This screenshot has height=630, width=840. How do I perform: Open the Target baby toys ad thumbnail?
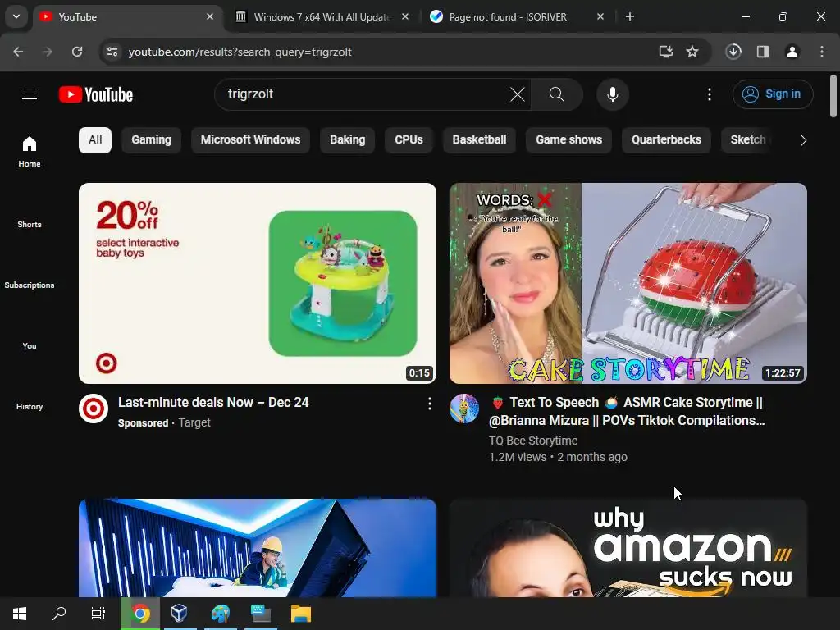point(258,283)
